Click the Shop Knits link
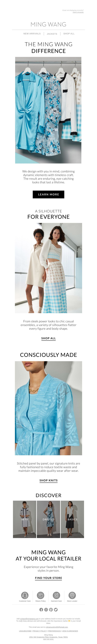97x644 pixels. (x=48, y=480)
